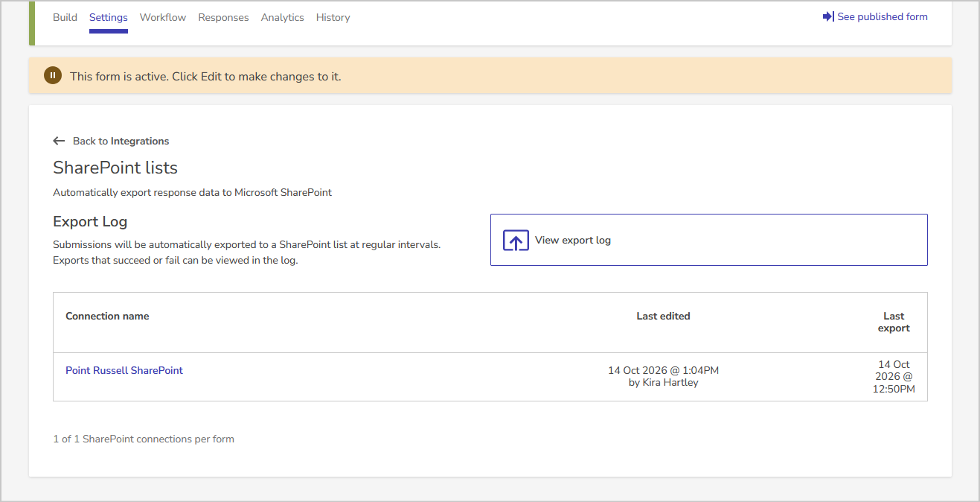Viewport: 980px width, 502px height.
Task: Click the arrow icon beside See published form
Action: coord(828,16)
